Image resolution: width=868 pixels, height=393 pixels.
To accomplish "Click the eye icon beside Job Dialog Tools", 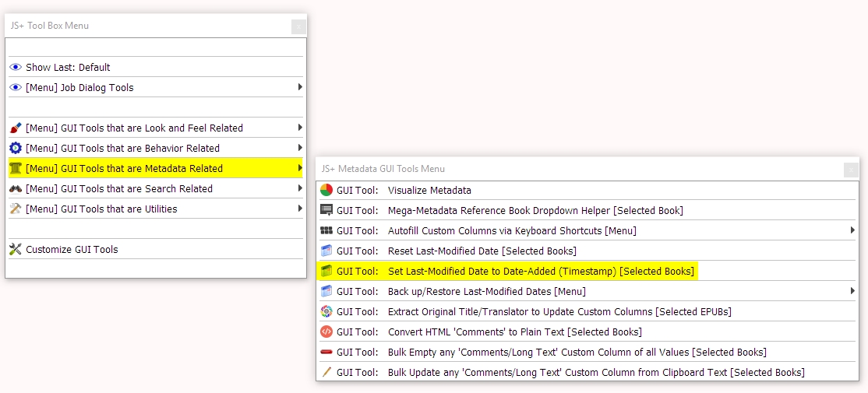I will (x=16, y=87).
